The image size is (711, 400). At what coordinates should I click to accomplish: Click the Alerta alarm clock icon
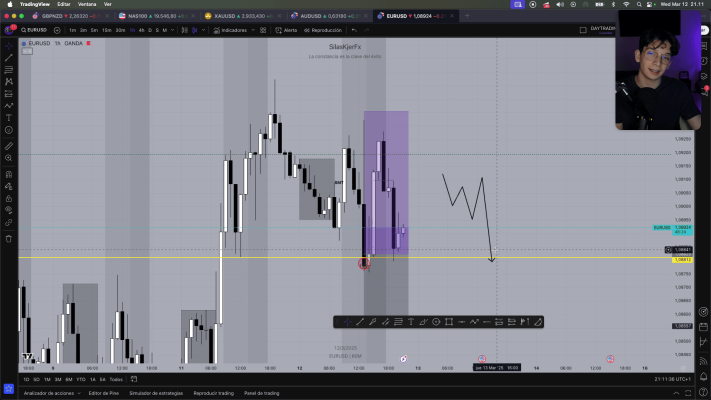point(277,30)
